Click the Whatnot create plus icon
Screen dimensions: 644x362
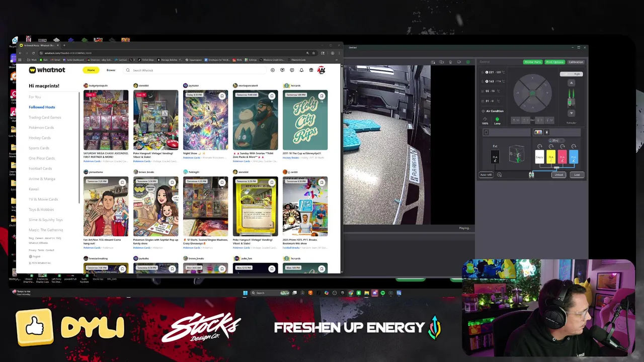coord(273,70)
